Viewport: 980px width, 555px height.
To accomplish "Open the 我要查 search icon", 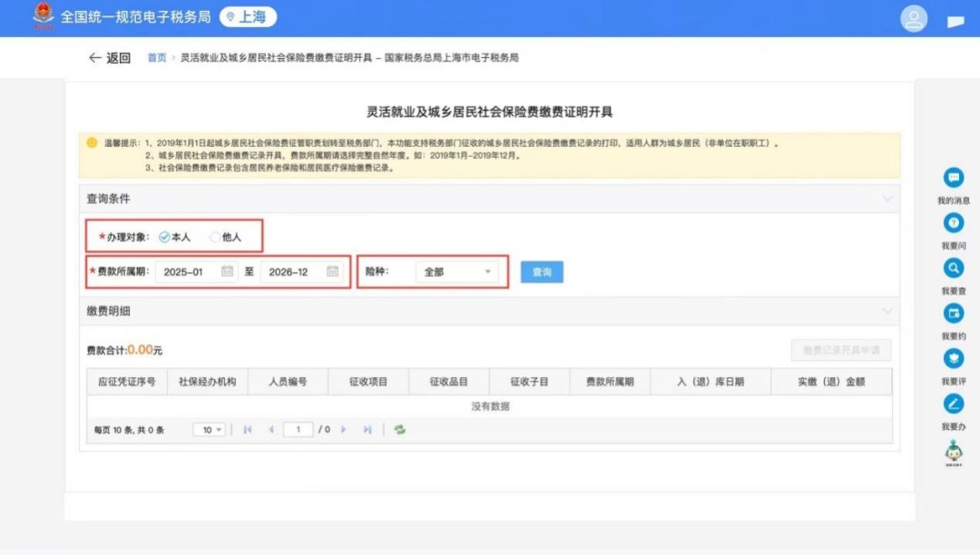I will [x=954, y=268].
